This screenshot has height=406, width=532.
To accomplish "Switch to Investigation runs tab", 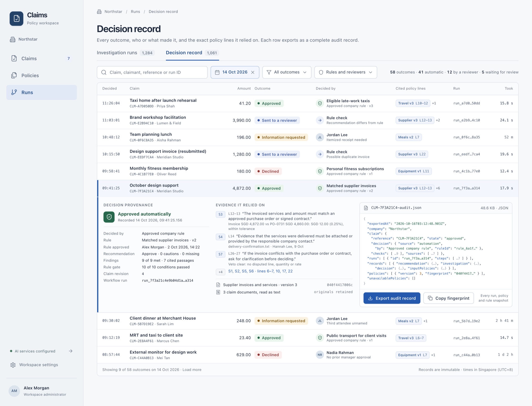I will (x=126, y=53).
